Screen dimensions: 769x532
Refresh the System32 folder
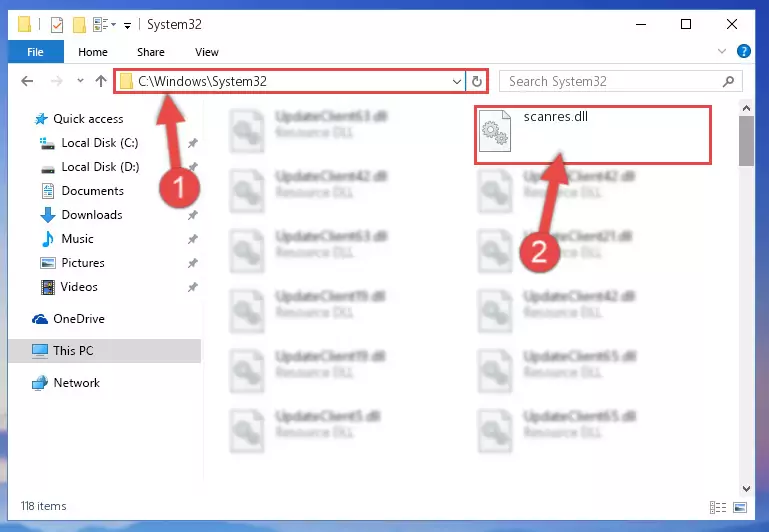(x=477, y=81)
